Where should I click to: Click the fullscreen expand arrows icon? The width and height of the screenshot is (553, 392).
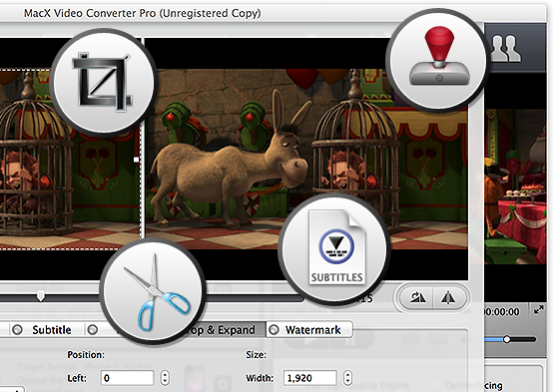coord(539,310)
